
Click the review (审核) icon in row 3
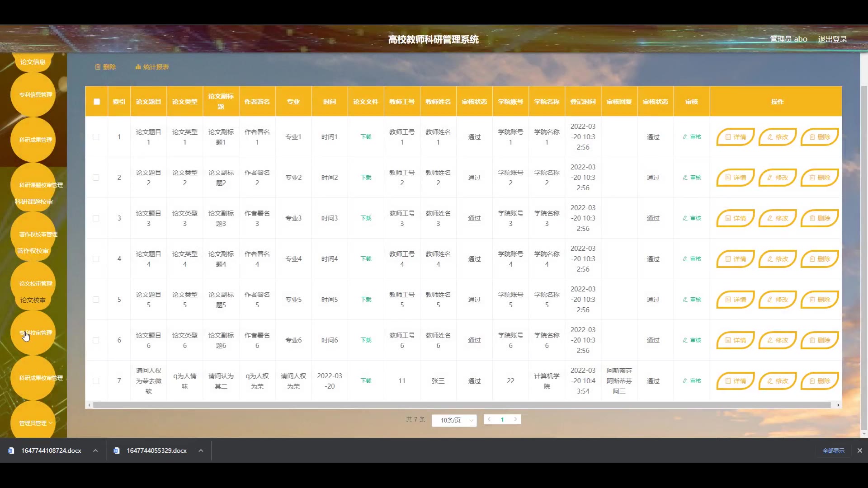(692, 218)
